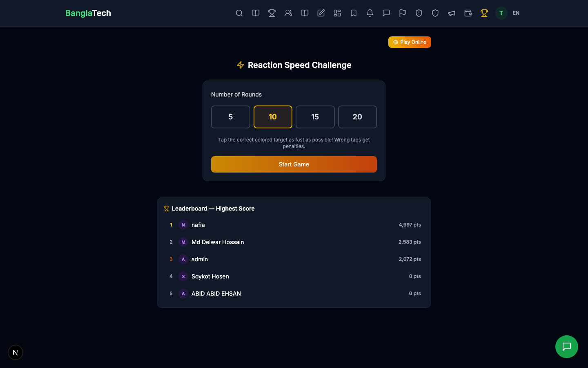Open the green floating chat widget

567,347
